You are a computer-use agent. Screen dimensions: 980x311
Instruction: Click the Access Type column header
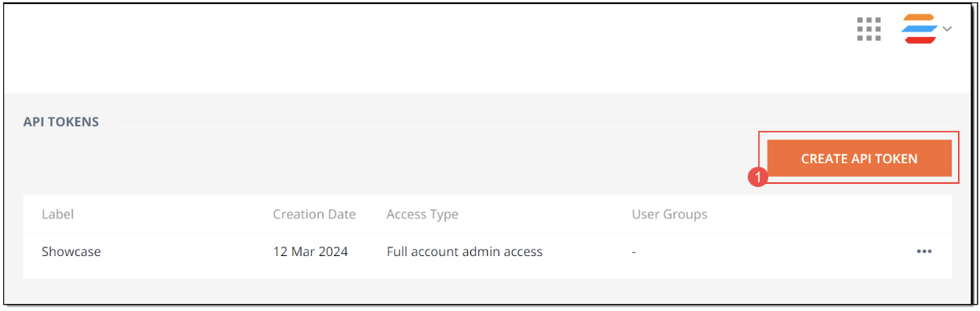click(x=422, y=214)
